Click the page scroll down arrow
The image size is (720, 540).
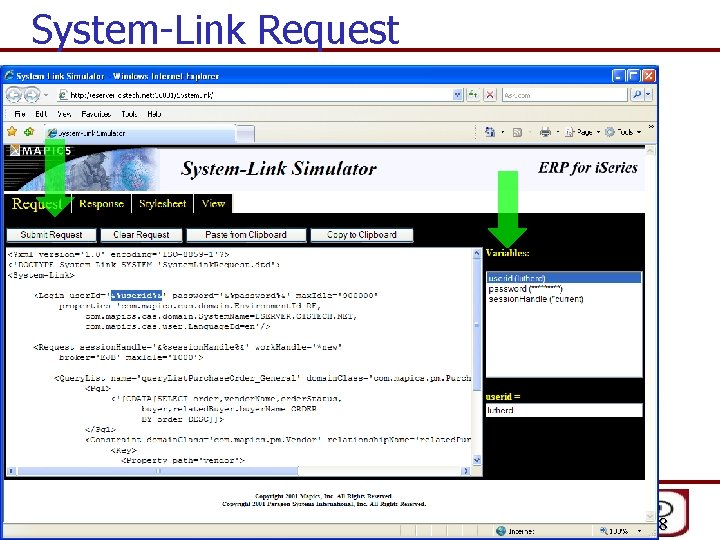(650, 517)
